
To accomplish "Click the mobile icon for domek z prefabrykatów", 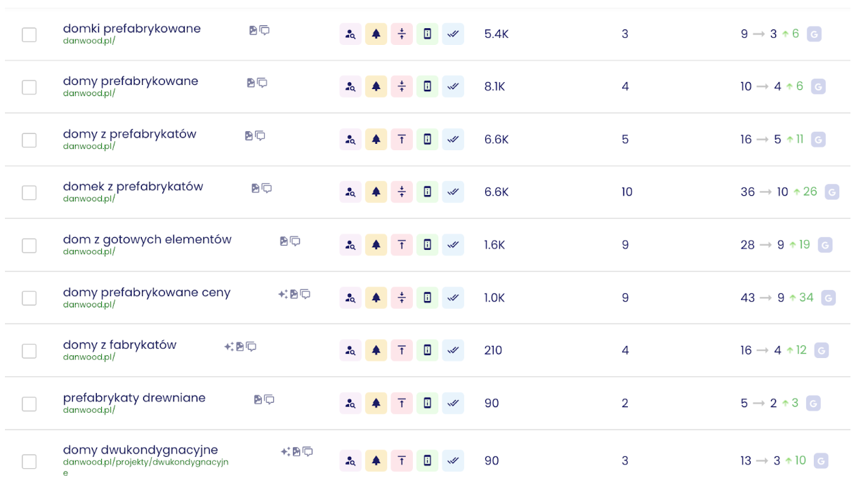I will click(427, 192).
